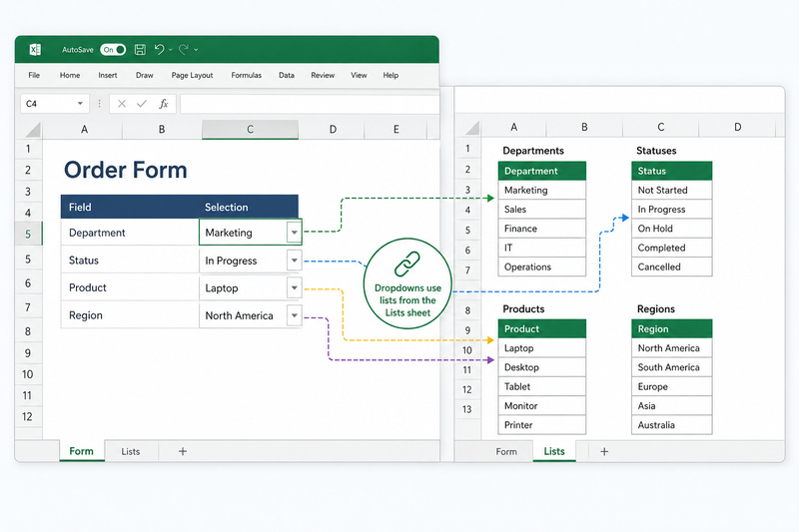Open the Status In Progress dropdown arrow
This screenshot has height=532, width=799.
coord(294,261)
